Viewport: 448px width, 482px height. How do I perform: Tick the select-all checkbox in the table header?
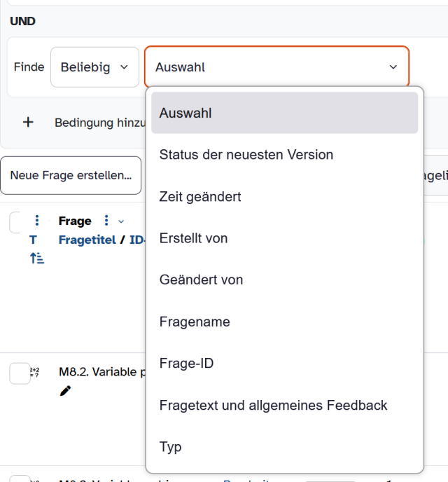coord(18,223)
